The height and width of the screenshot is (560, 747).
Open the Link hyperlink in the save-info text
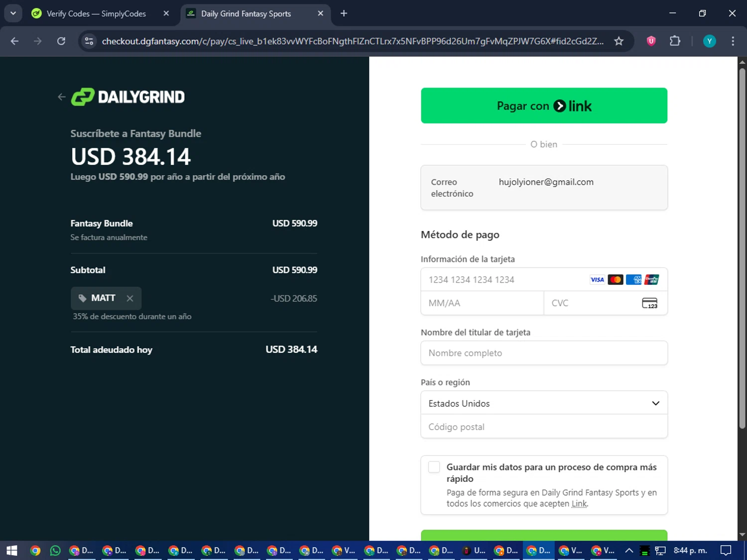(579, 504)
